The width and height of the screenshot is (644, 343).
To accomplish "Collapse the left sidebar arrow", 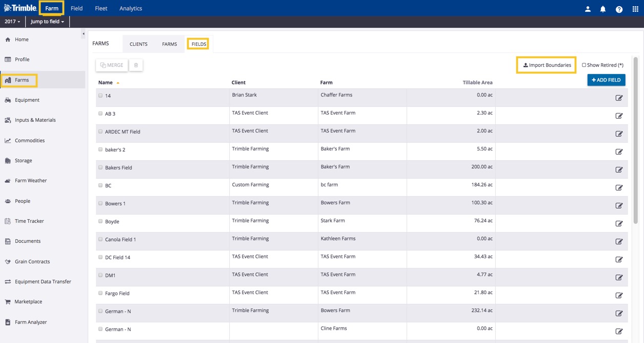I will tap(84, 34).
